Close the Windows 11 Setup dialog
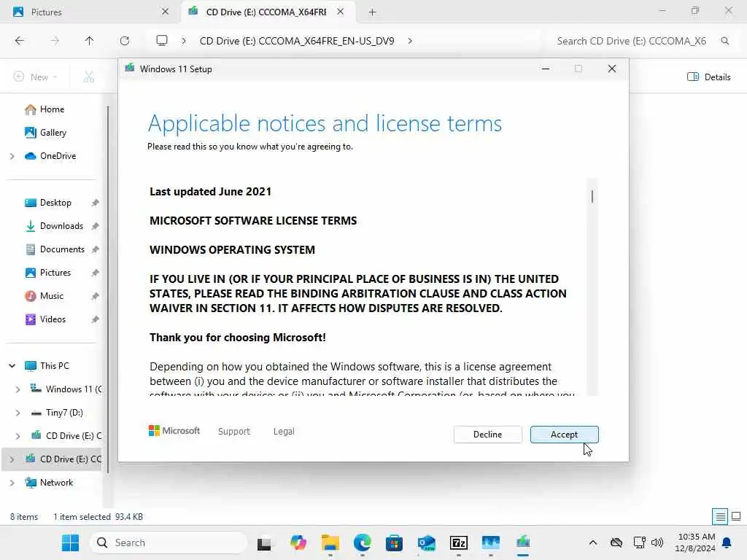747x560 pixels. point(612,69)
